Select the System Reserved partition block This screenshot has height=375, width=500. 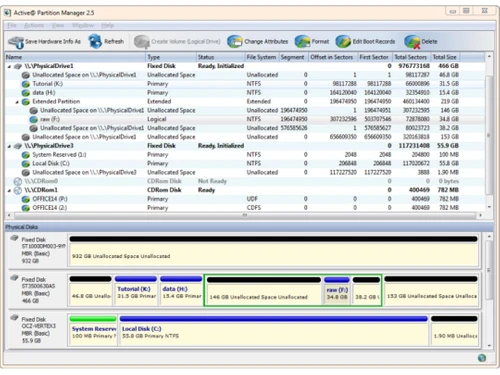coord(93,330)
